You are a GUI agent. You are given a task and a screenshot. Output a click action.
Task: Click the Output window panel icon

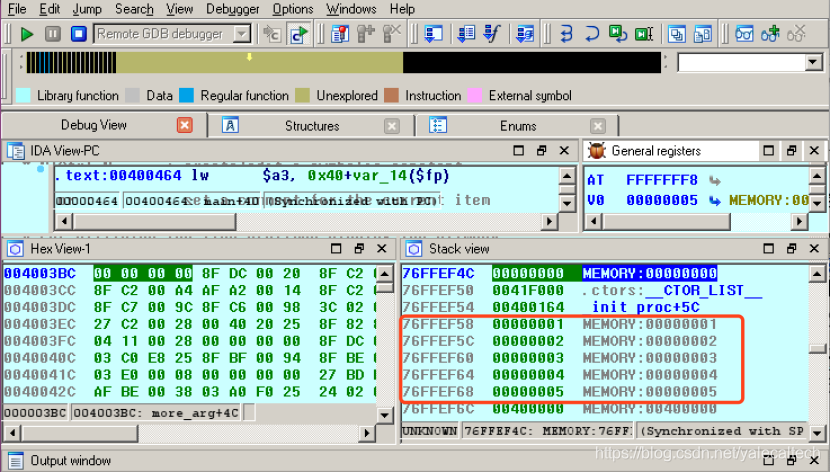click(x=15, y=461)
